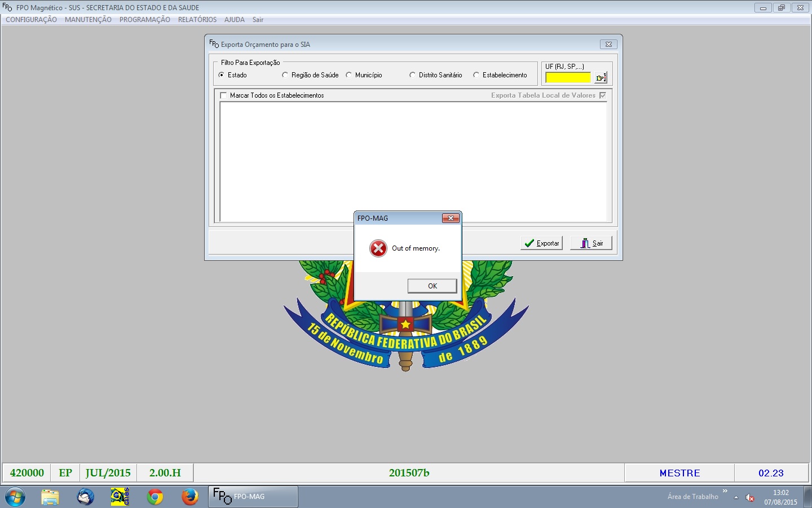This screenshot has width=812, height=508.
Task: Click the Exportar button
Action: 541,243
